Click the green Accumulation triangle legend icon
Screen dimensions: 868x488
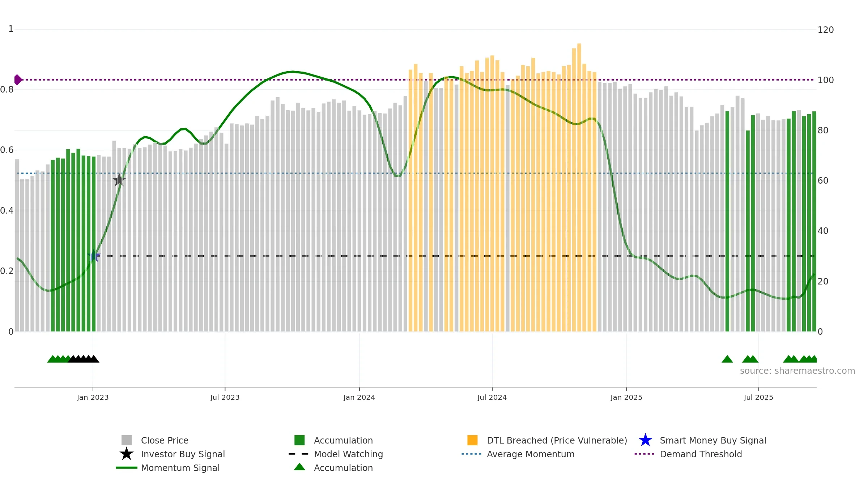tap(299, 467)
